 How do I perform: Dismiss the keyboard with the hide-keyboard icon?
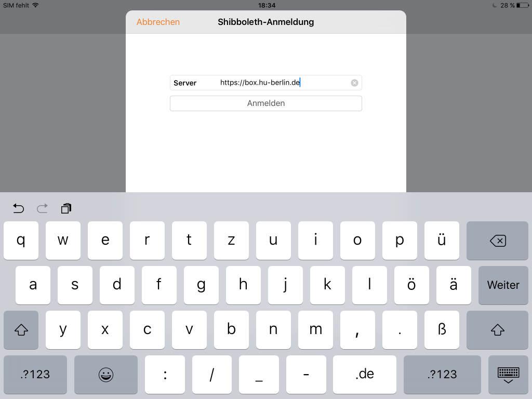pos(508,375)
